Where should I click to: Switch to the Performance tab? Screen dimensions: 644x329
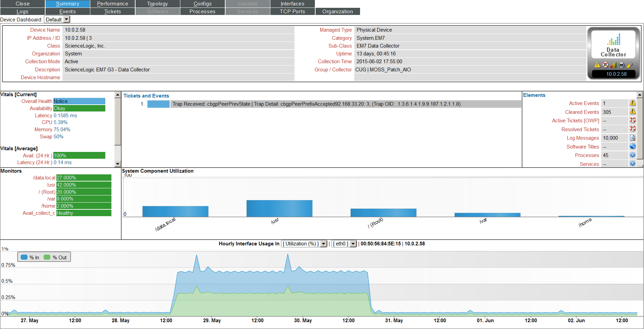point(112,4)
